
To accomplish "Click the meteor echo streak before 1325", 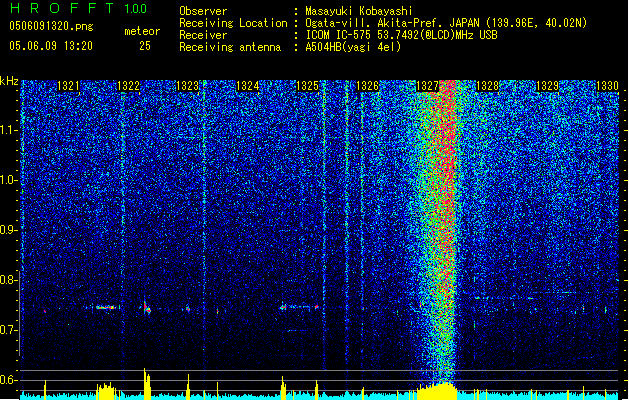I will pyautogui.click(x=300, y=307).
